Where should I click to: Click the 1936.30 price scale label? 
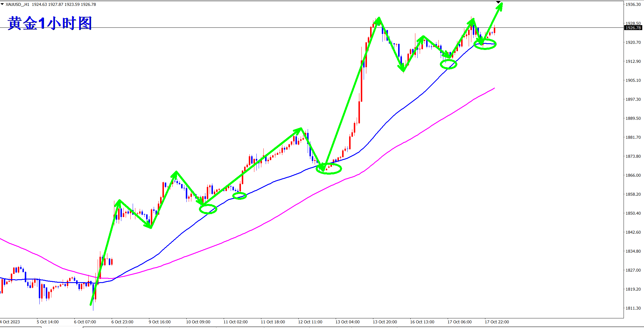point(633,4)
